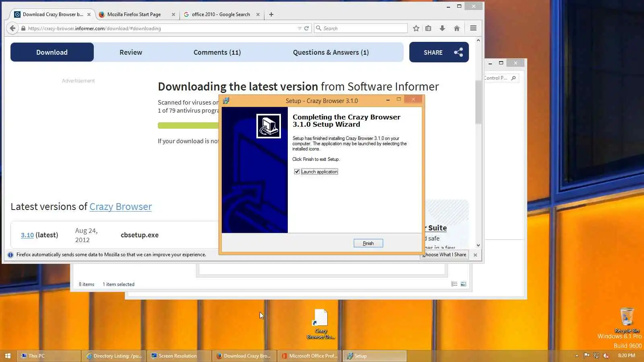Screen dimensions: 644x362
Task: Follow the Crazy Browser link
Action: click(120, 207)
